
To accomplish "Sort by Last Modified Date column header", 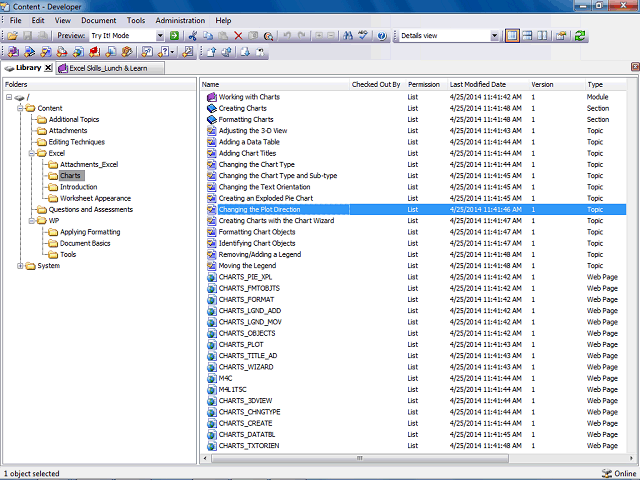I will 488,84.
